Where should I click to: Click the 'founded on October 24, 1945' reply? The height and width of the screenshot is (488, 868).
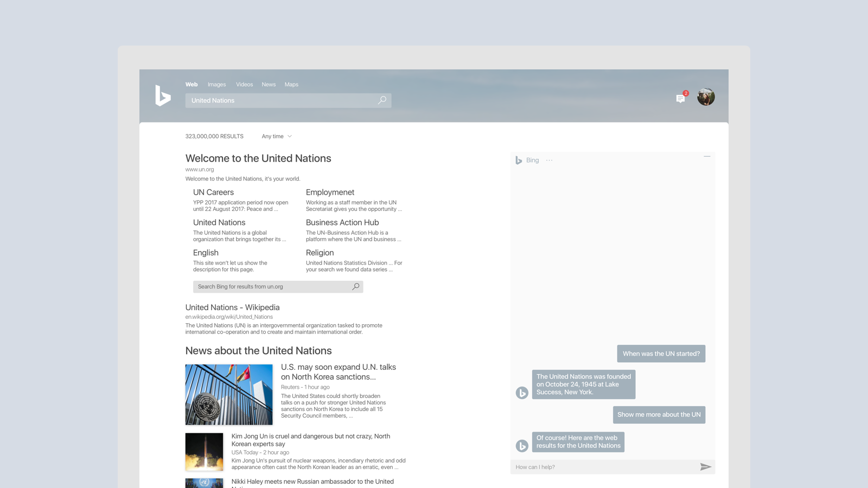coord(583,384)
